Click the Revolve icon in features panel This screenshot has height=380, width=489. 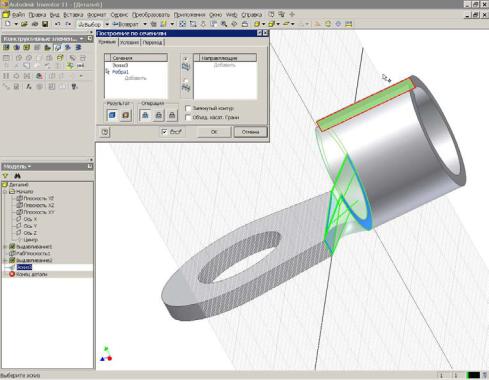pos(16,48)
